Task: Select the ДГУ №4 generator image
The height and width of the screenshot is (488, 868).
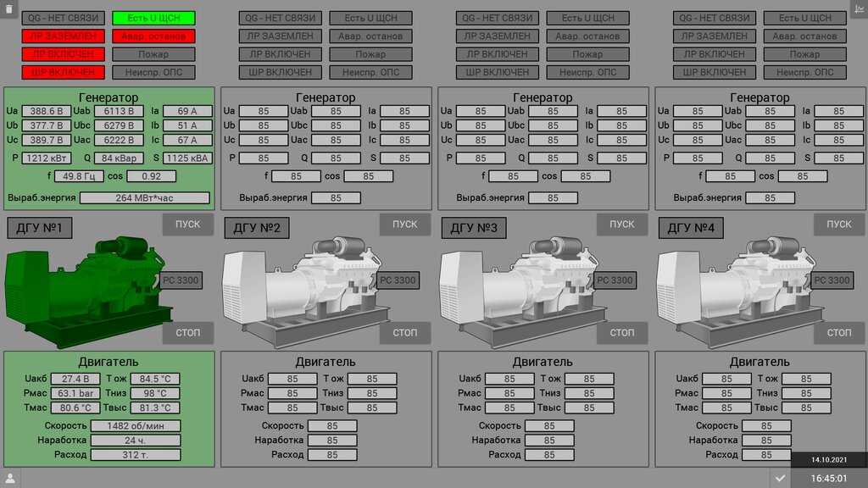Action: (x=738, y=293)
